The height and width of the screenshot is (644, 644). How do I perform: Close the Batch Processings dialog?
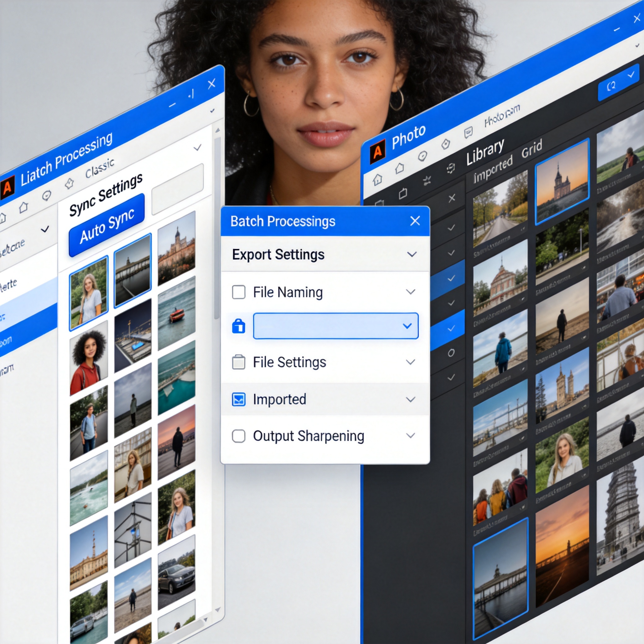pyautogui.click(x=415, y=221)
